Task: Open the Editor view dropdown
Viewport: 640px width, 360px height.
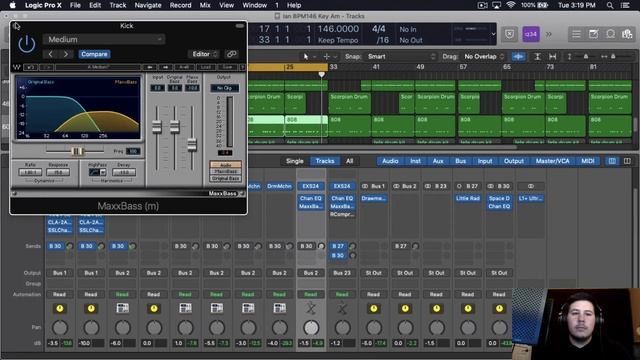Action: click(205, 54)
